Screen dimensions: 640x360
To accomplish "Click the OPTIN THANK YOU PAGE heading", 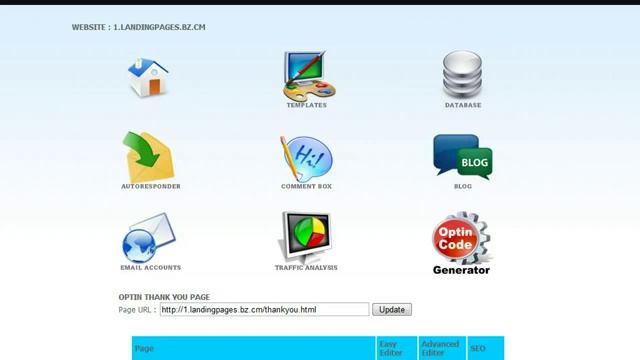I will 164,297.
